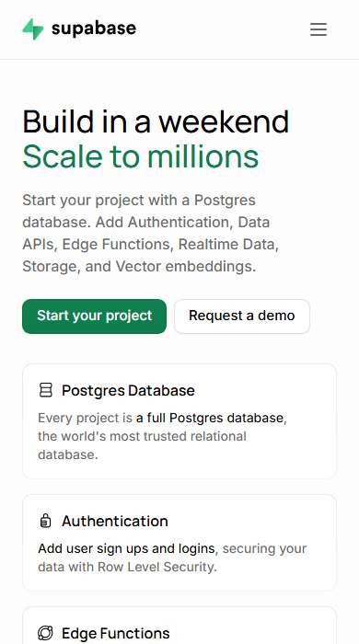This screenshot has width=359, height=644.
Task: Click the Authentication lock icon
Action: [46, 522]
